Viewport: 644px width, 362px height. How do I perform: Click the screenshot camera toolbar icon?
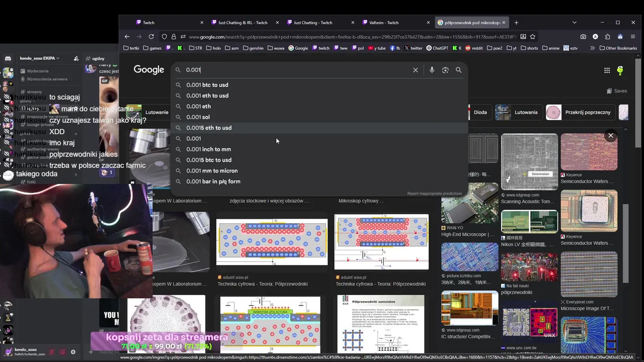(x=583, y=37)
